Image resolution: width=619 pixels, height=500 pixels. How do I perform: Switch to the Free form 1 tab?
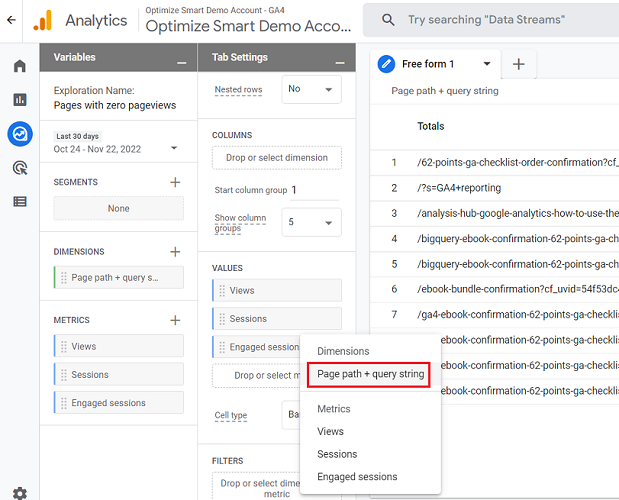(428, 64)
